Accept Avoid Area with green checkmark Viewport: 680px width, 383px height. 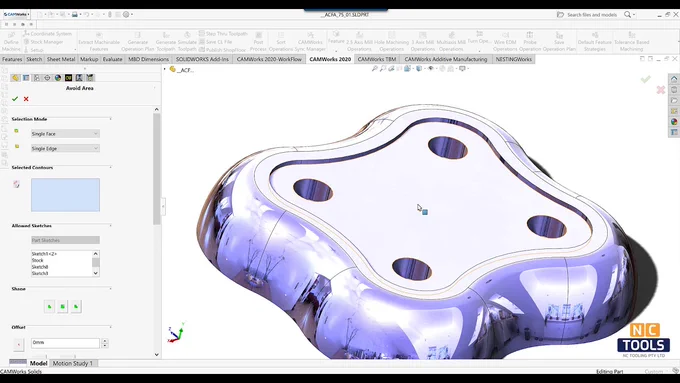[15, 99]
